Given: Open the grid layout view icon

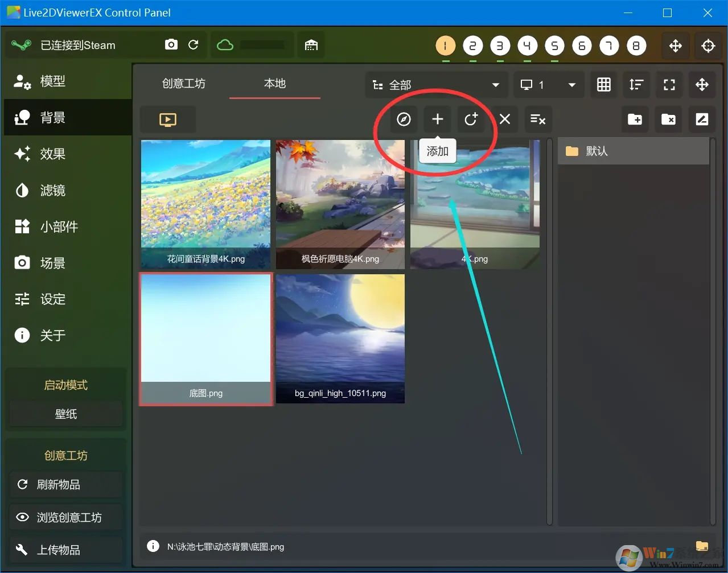Looking at the screenshot, I should point(603,84).
